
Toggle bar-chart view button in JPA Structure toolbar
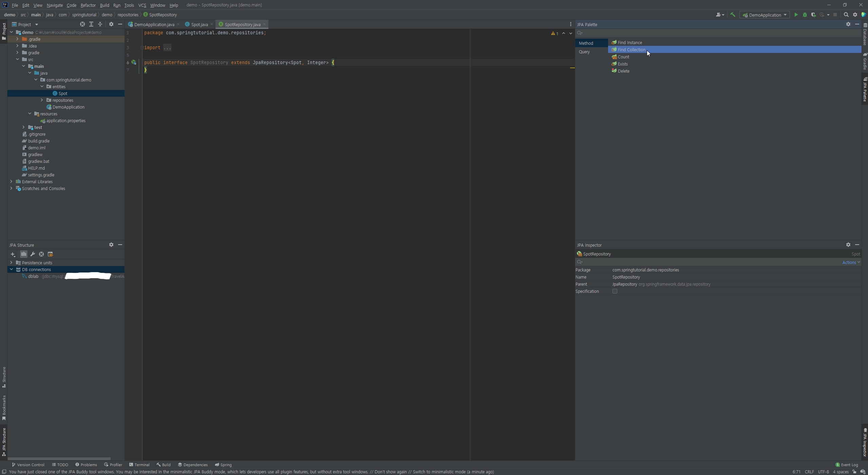point(23,254)
